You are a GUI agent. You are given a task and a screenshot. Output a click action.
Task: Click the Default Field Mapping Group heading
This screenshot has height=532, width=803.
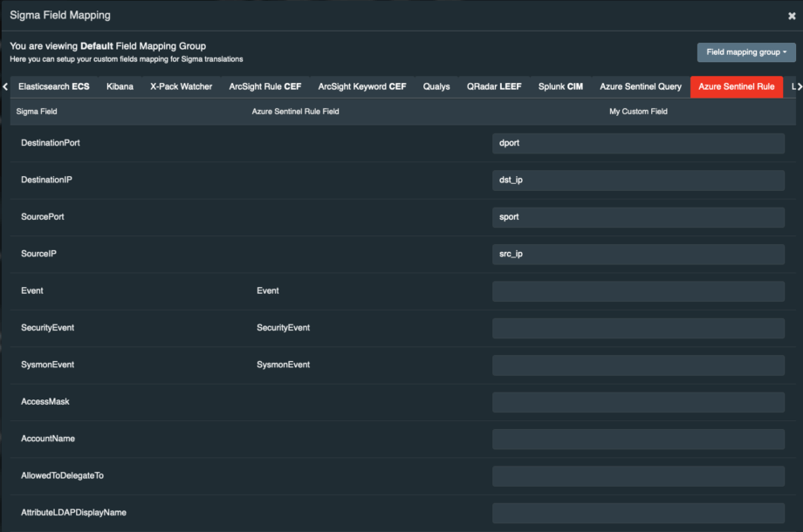tap(107, 46)
